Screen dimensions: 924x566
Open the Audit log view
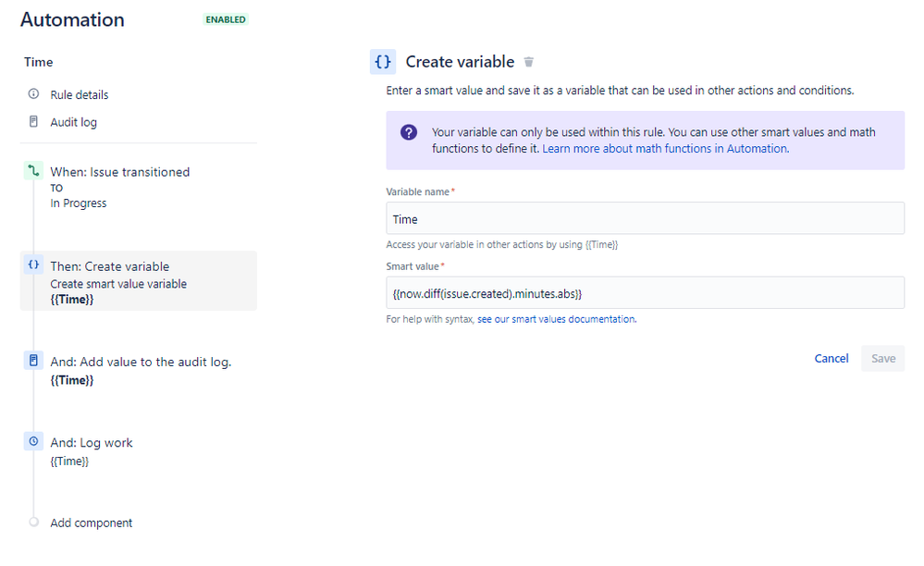coord(75,121)
